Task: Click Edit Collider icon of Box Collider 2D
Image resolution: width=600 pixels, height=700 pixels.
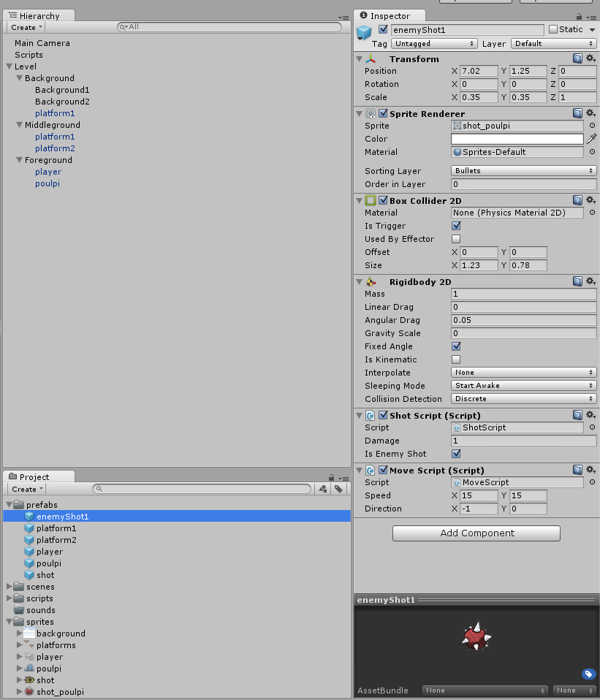Action: [x=371, y=200]
